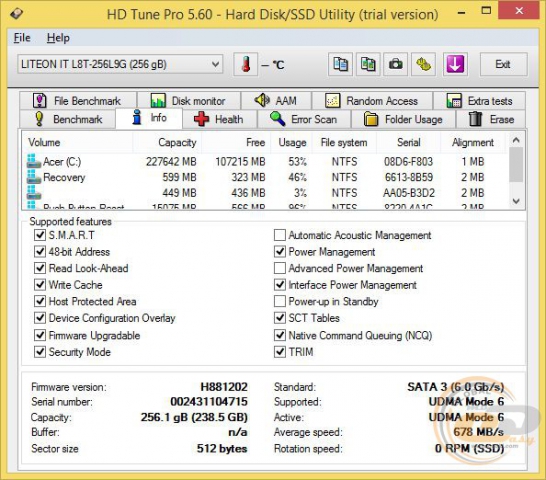Screen dimensions: 546x480
Task: Click the Capacity column header
Action: pyautogui.click(x=167, y=142)
